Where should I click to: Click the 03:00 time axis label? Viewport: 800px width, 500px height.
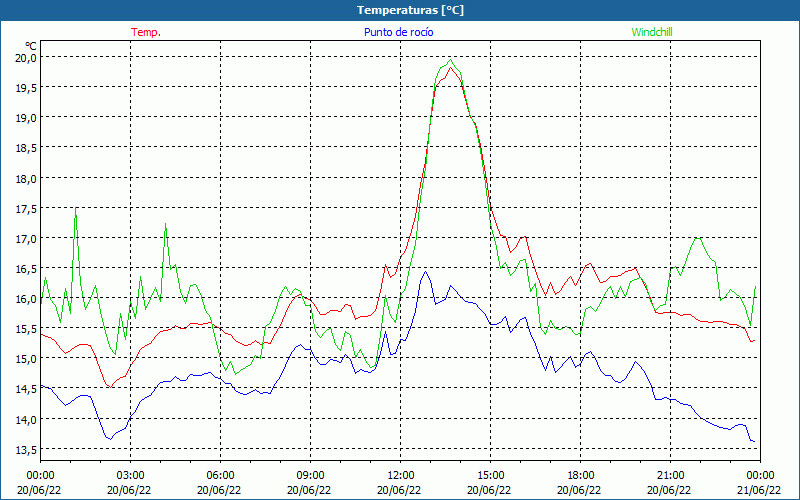pos(131,475)
